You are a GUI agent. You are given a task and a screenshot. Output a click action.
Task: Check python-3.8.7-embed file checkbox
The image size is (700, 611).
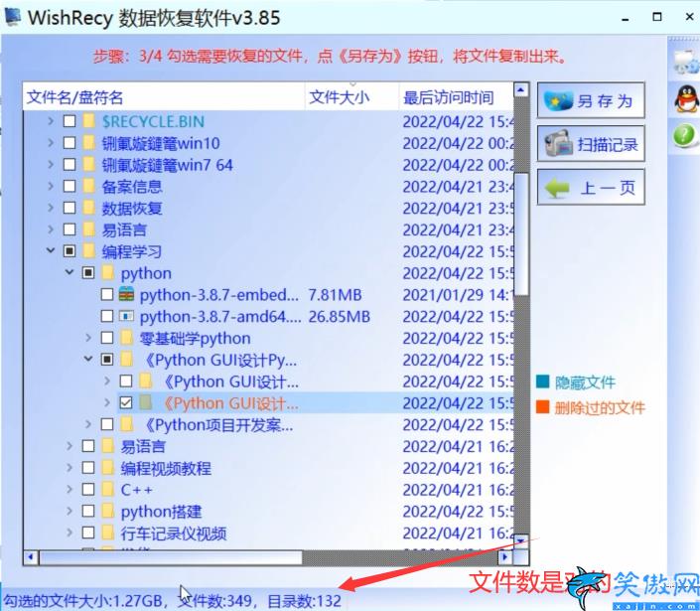click(x=107, y=294)
